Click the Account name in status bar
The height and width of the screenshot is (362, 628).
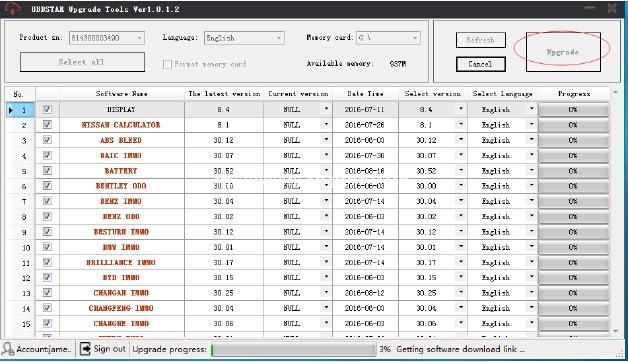tap(44, 349)
